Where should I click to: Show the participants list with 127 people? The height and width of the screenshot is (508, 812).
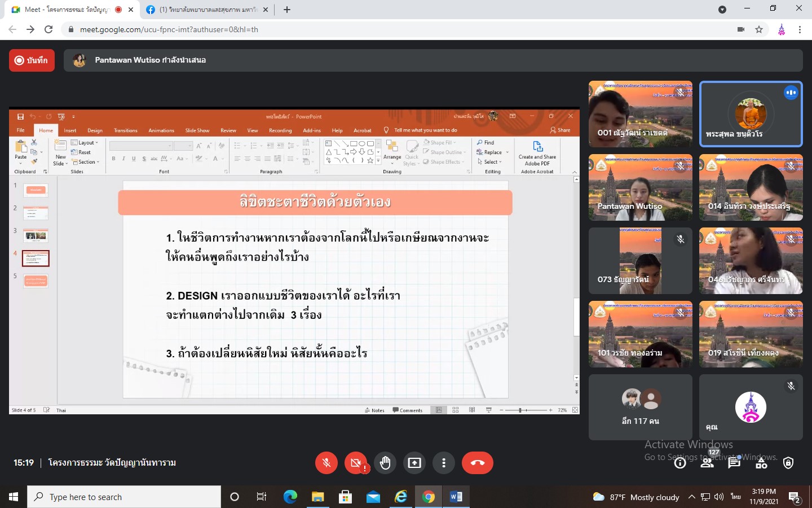point(707,463)
